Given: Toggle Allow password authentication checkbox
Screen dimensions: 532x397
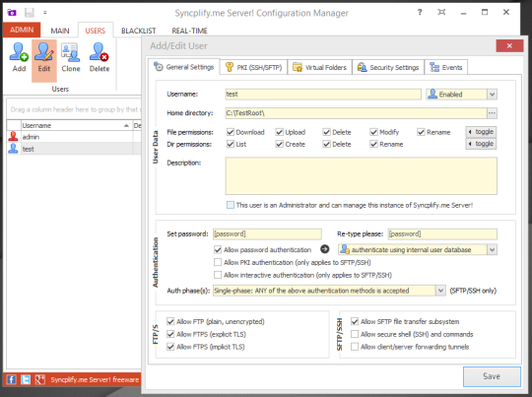Looking at the screenshot, I should click(x=218, y=250).
